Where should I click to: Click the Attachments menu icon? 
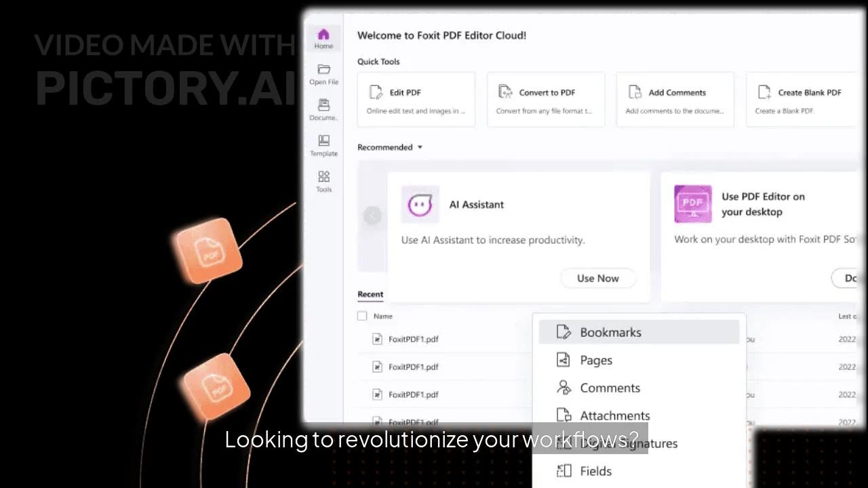click(x=564, y=415)
